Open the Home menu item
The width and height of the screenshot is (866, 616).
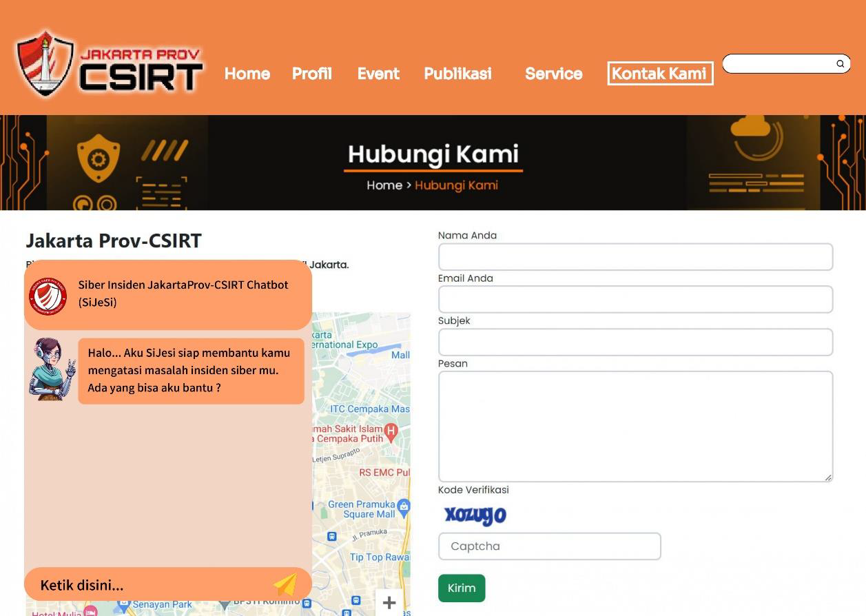(x=247, y=74)
